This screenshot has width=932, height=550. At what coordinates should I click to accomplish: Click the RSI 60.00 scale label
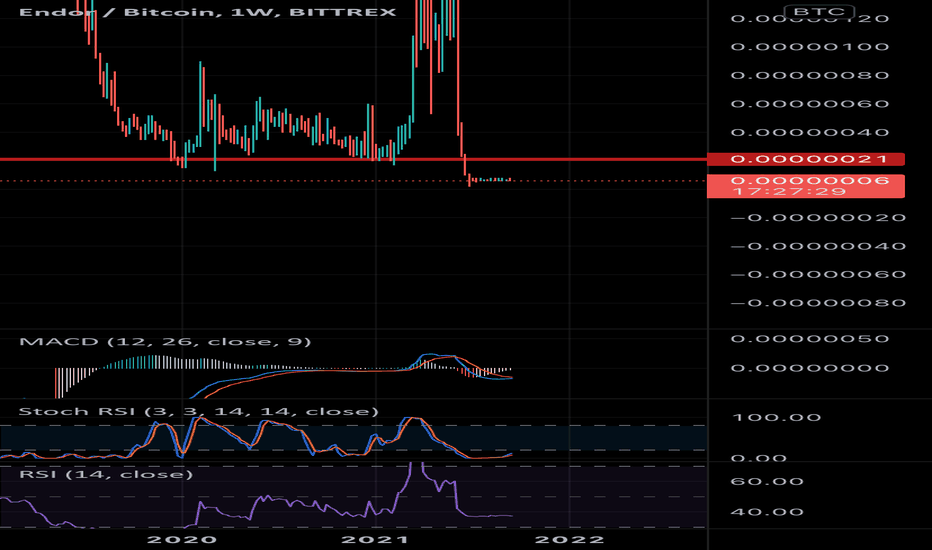[767, 482]
